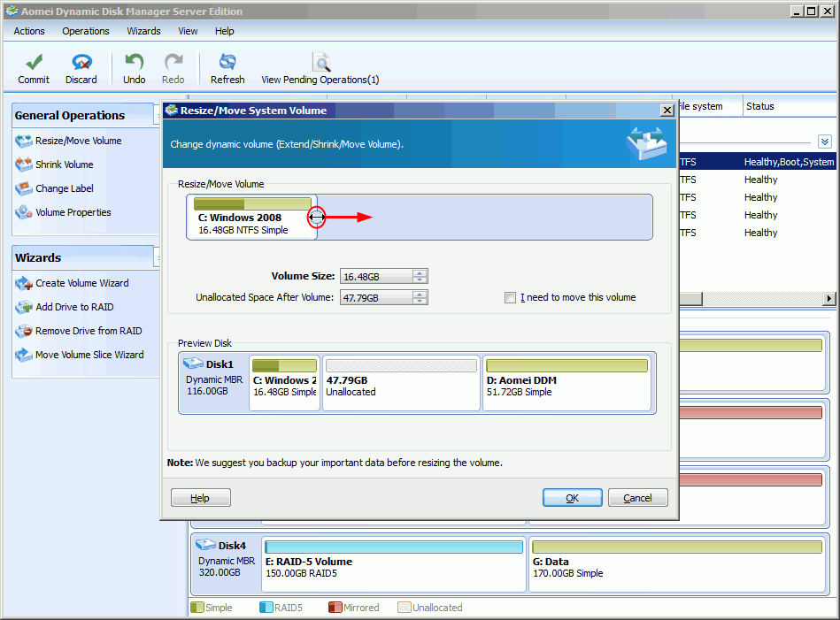Click the horizontal scrollbar right arrow

(829, 298)
